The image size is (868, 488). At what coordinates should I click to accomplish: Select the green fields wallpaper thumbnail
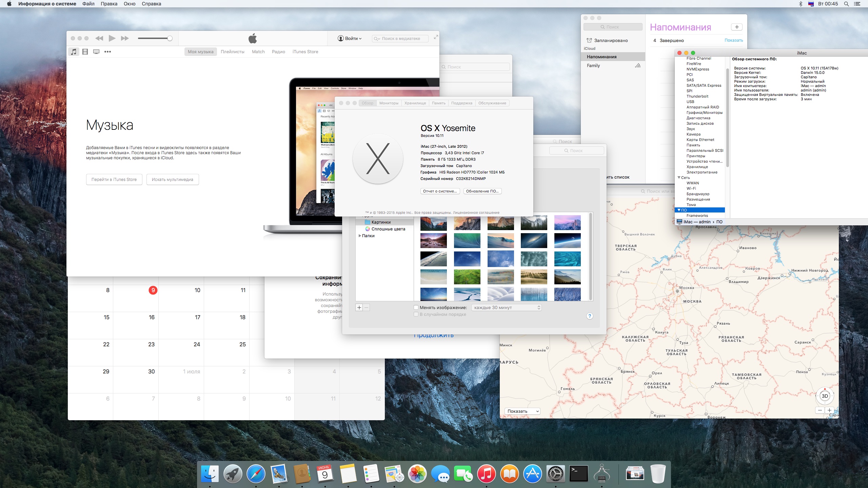click(467, 277)
